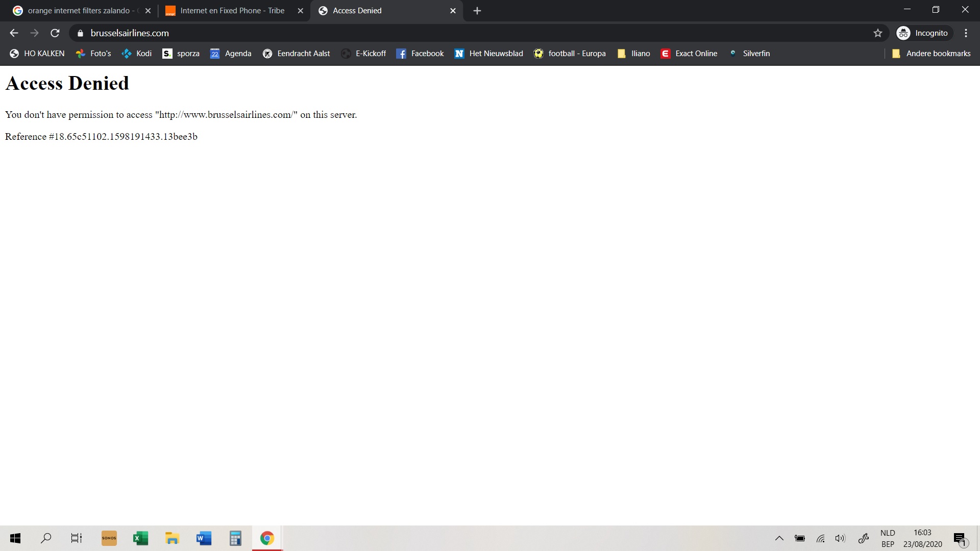Open the Kodi bookmark

pyautogui.click(x=136, y=54)
